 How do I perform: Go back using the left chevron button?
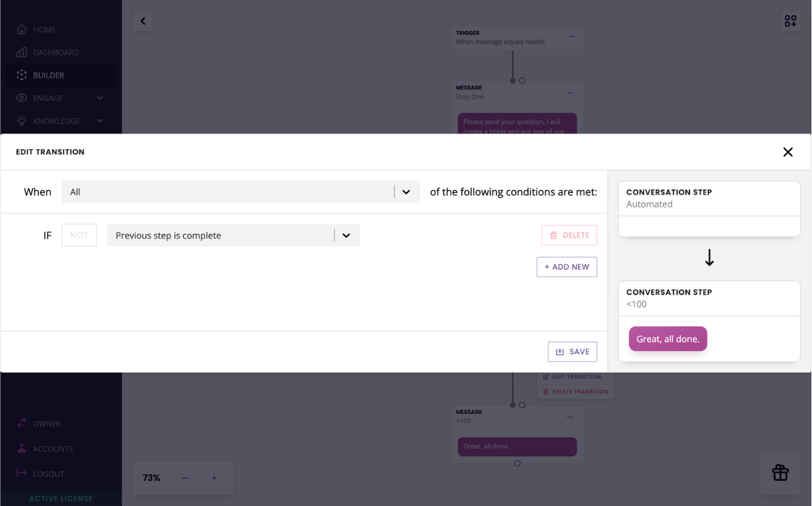(143, 21)
